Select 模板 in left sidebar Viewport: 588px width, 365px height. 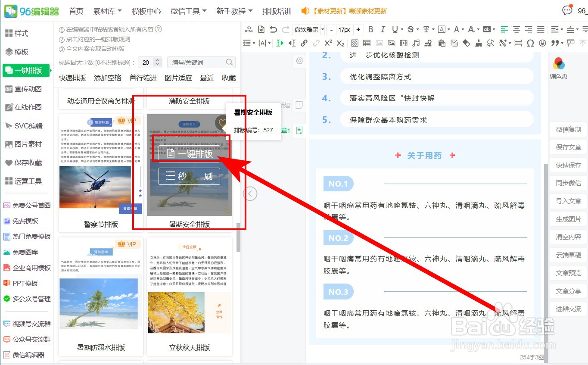(x=17, y=52)
